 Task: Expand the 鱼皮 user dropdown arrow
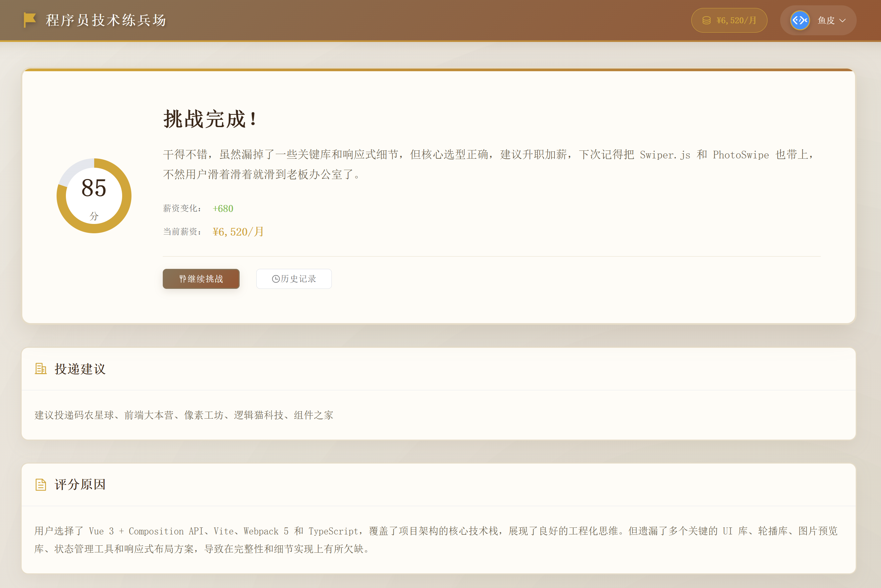click(843, 21)
